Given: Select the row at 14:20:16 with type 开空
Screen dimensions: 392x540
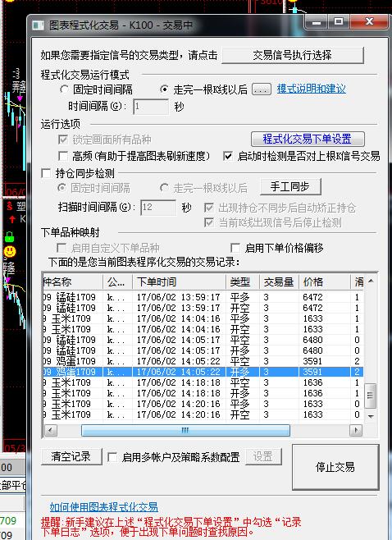Looking at the screenshot, I should click(203, 414).
